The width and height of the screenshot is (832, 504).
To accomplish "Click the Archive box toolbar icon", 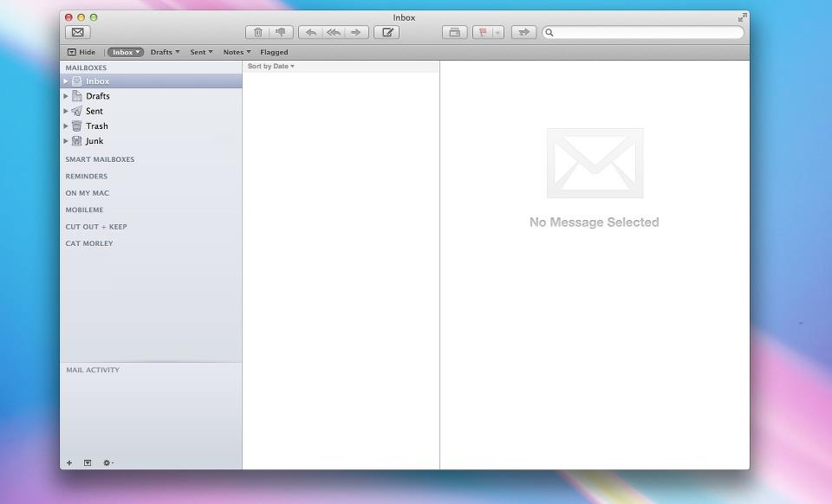I will (455, 32).
